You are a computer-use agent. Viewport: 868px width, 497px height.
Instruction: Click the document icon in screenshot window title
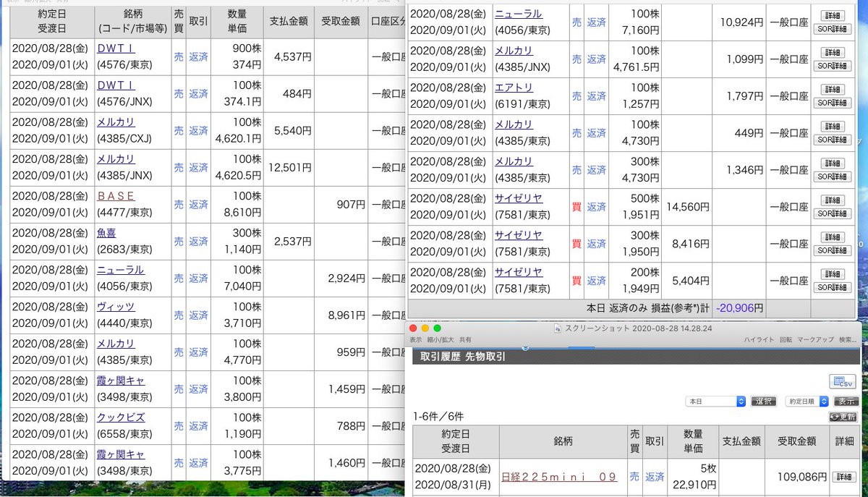click(558, 328)
